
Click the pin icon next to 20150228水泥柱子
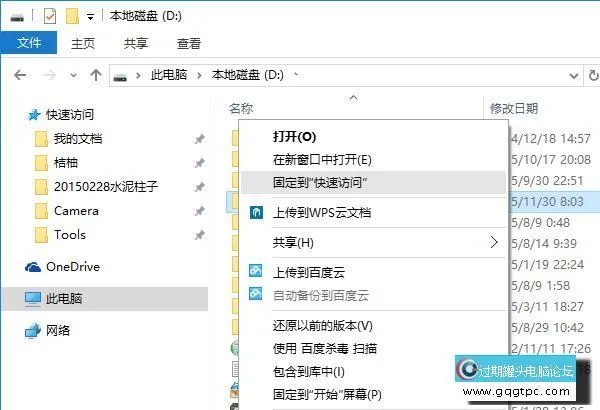(x=199, y=187)
